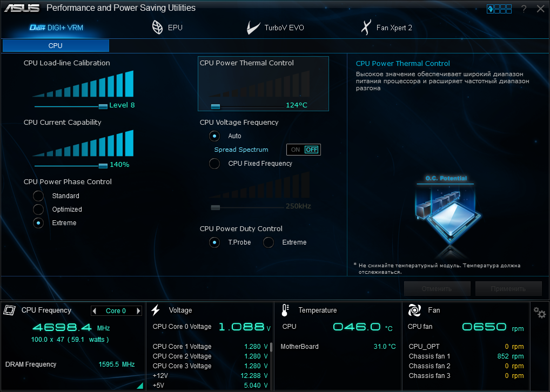Select T.Probe duty control
Viewport: 550px width, 392px height.
pos(214,242)
